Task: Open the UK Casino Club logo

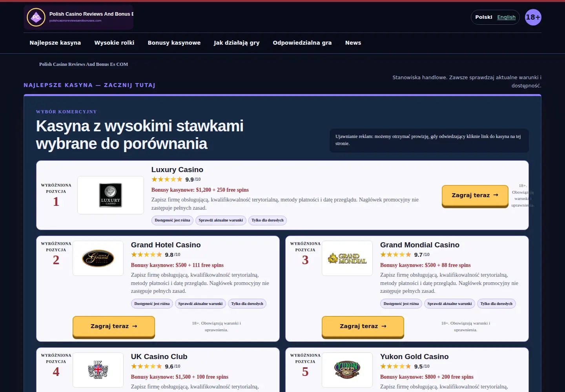Action: coord(98,370)
